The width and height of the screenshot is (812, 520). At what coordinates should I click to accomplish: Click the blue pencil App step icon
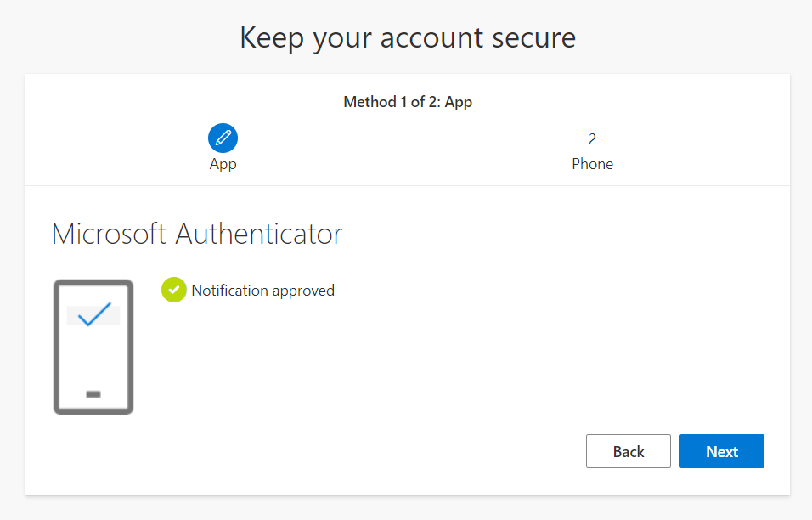point(223,138)
